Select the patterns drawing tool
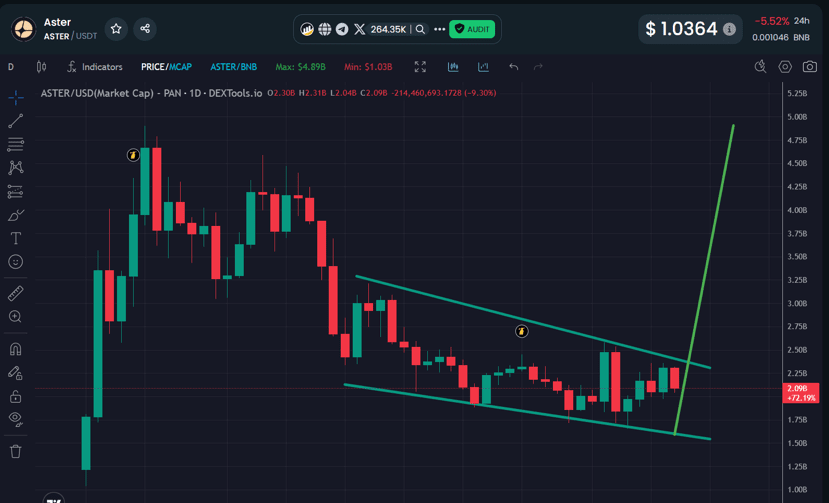Image resolution: width=829 pixels, height=503 pixels. tap(16, 168)
